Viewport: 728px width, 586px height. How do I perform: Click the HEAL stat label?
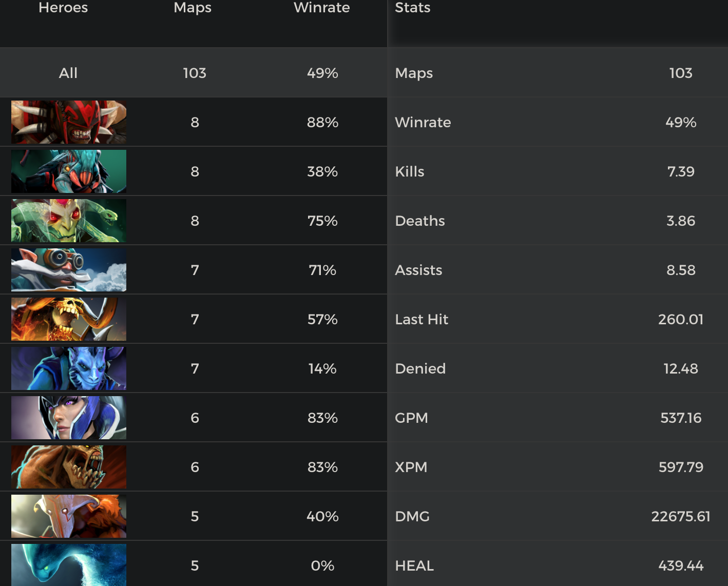pos(414,565)
